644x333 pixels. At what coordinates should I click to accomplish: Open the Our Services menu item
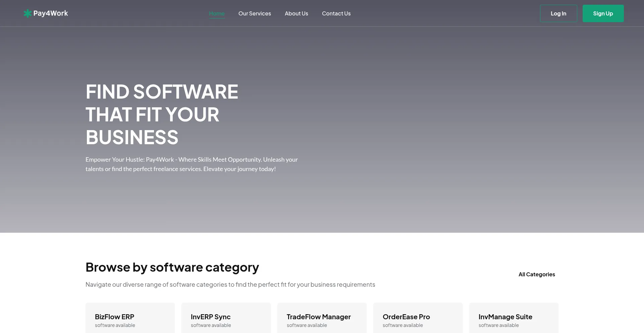click(255, 13)
